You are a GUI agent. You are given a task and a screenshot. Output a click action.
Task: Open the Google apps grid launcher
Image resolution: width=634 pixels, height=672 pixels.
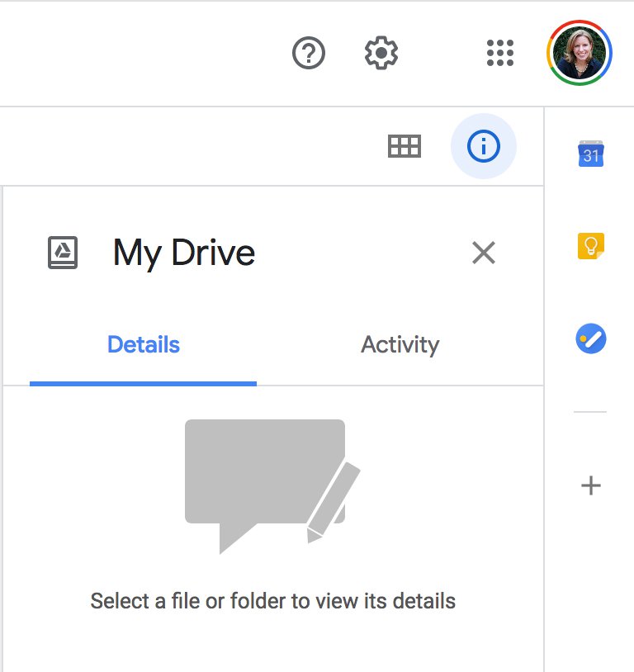click(500, 54)
